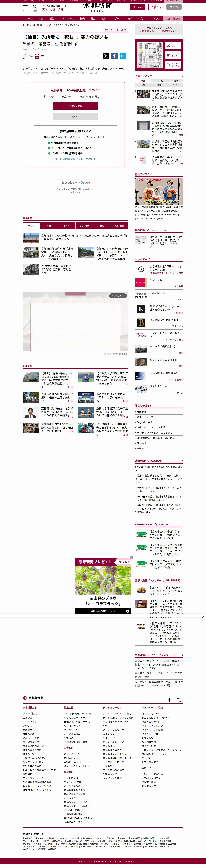This screenshot has height=868, width=206.
Task: Open 京都新聞から in main navigation
Action: (173, 19)
